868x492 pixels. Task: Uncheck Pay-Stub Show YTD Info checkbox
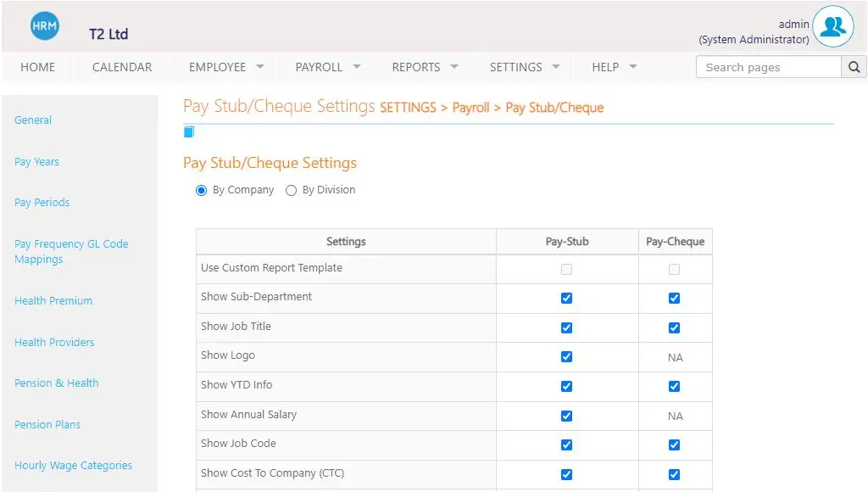[566, 386]
